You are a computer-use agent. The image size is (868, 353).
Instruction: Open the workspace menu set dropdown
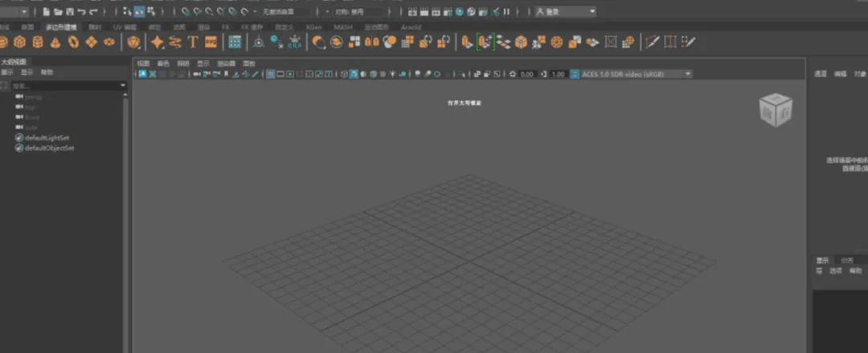14,11
